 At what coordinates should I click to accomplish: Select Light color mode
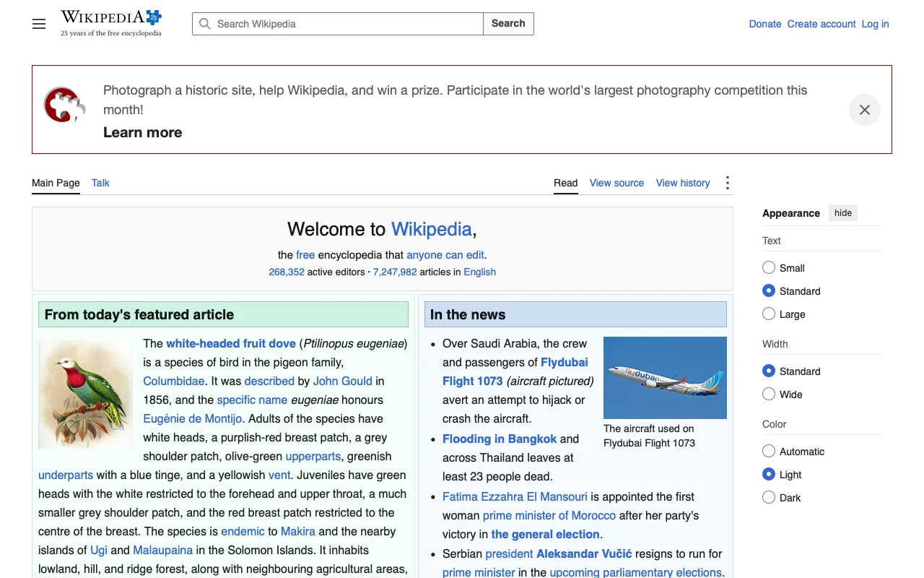pyautogui.click(x=769, y=475)
